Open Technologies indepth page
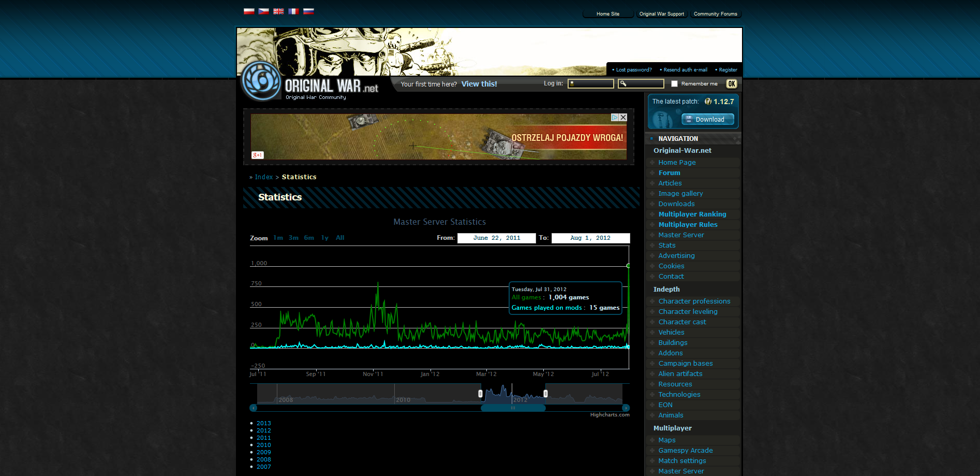 pos(679,394)
